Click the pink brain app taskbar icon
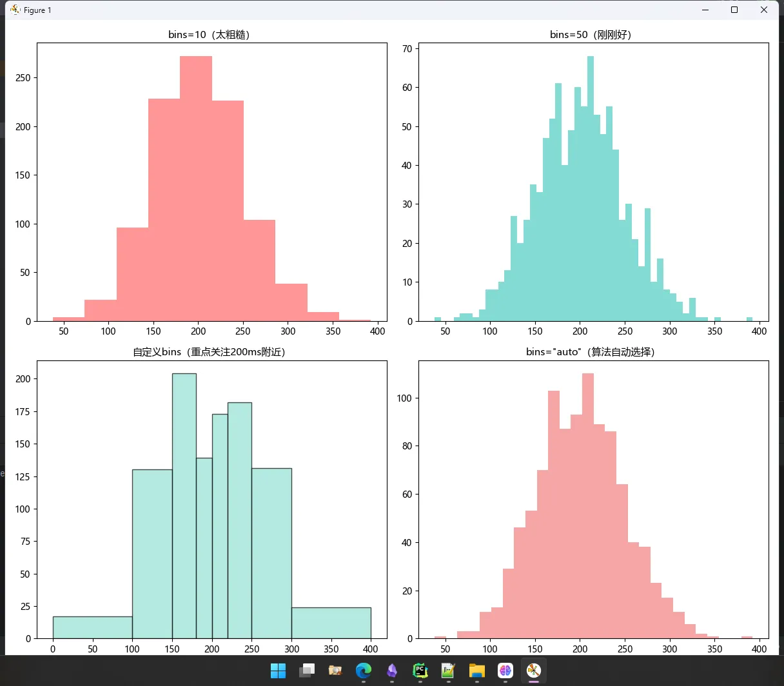The image size is (784, 686). [505, 671]
